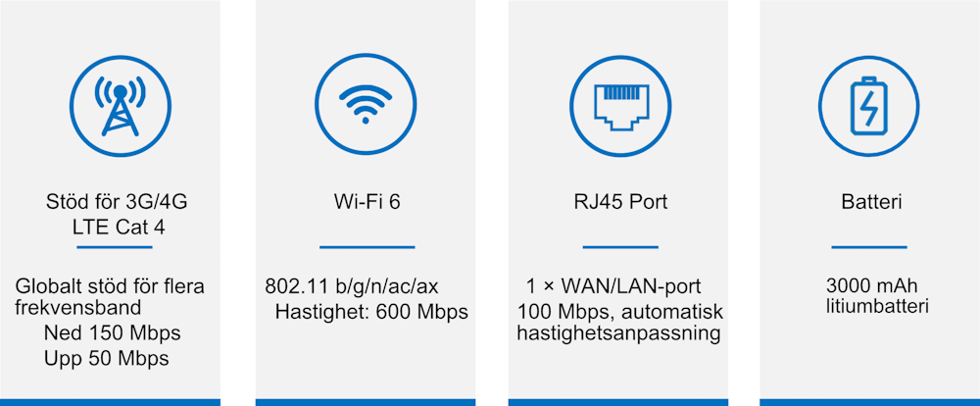The image size is (980, 406).
Task: Click '1 × WAN/LAN-port' text
Action: click(612, 286)
